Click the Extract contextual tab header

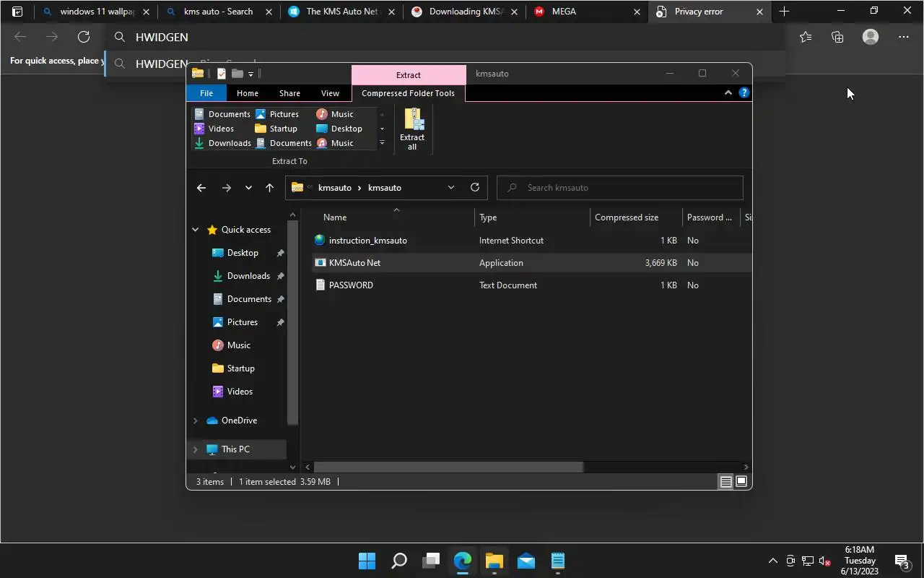pyautogui.click(x=409, y=74)
